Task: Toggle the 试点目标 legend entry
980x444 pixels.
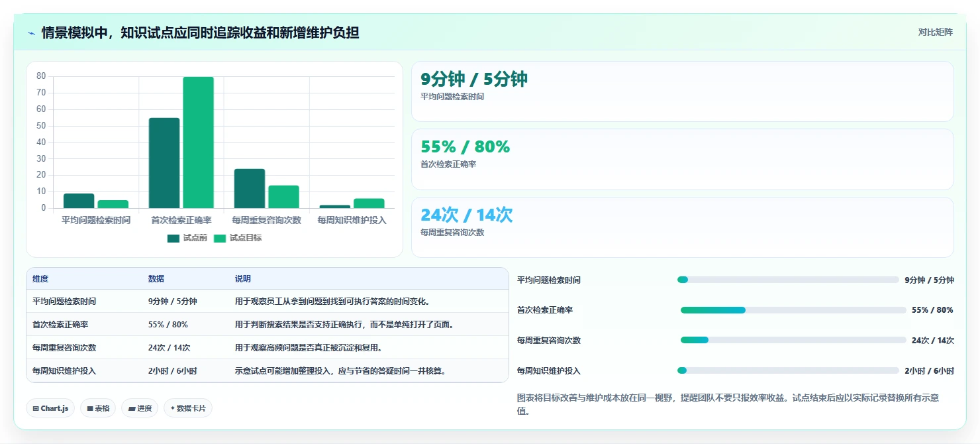Action: [x=238, y=238]
